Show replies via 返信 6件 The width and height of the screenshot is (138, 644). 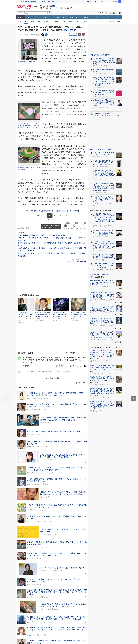point(26,366)
